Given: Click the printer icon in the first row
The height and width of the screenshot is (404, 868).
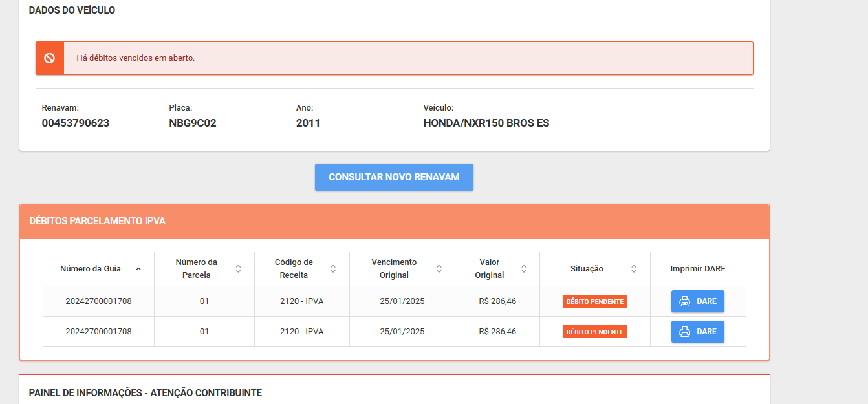Looking at the screenshot, I should click(684, 301).
